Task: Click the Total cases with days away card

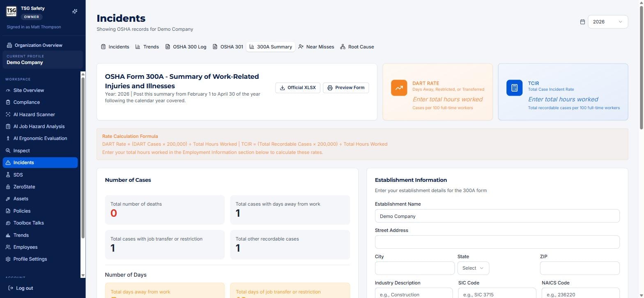Action: point(290,210)
